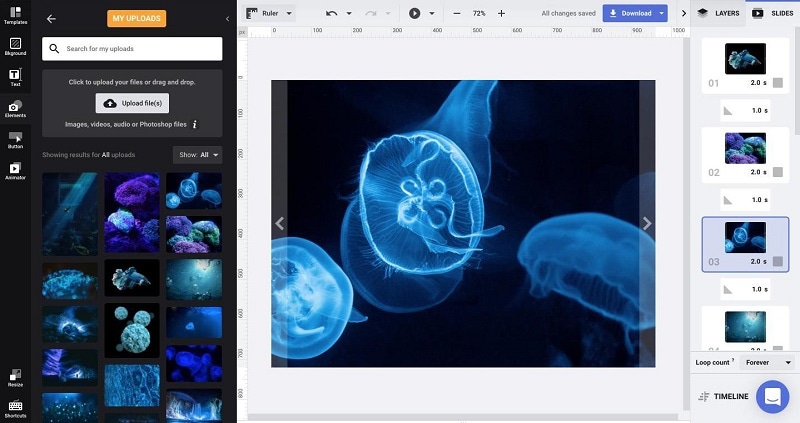Open the Download options arrow
The width and height of the screenshot is (800, 423).
661,13
